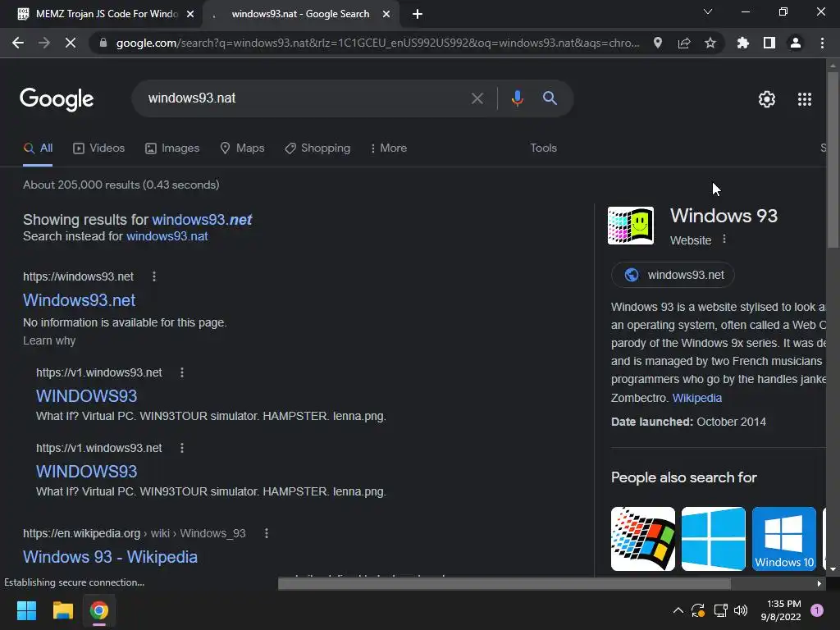Submit search with the magnifying glass icon
The height and width of the screenshot is (630, 840).
tap(550, 98)
